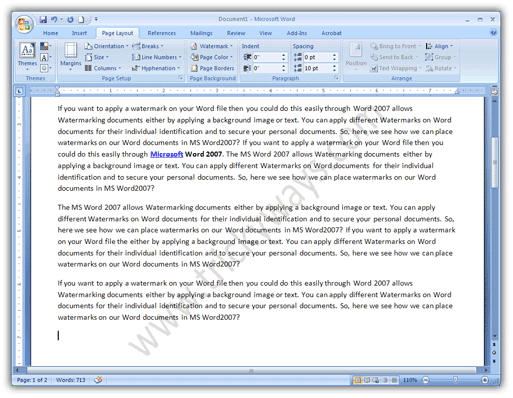Adjust the Indent Right spinner

tap(284, 68)
